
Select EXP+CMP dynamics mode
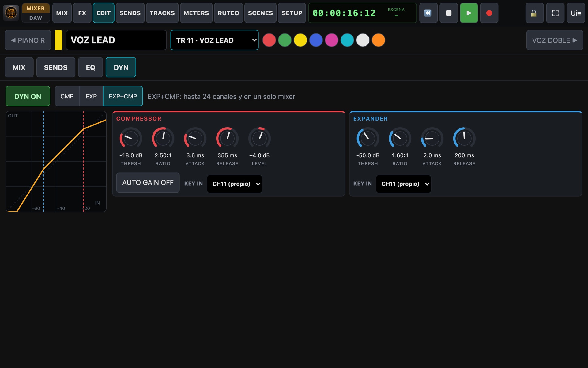pos(123,96)
